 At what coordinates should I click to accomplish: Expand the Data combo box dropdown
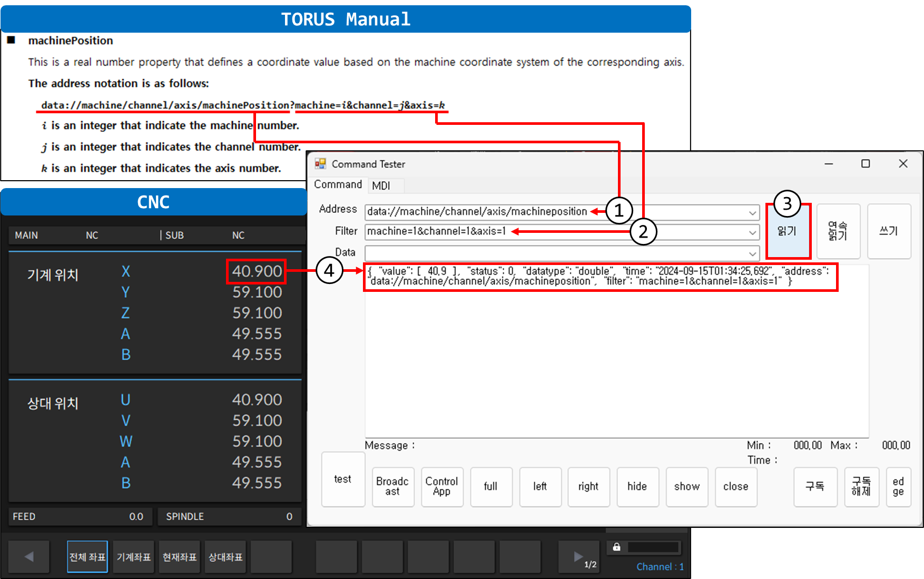point(753,253)
